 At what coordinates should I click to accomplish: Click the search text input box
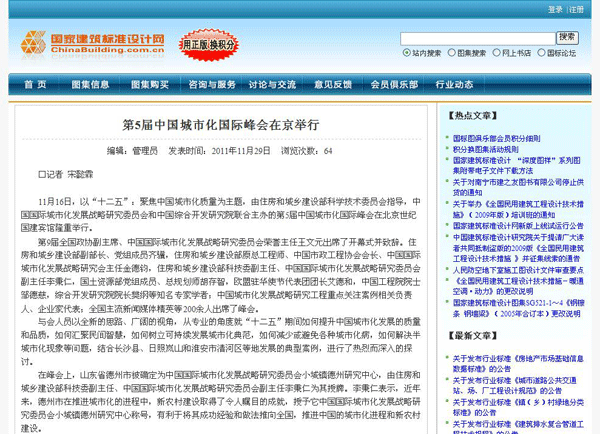(477, 38)
